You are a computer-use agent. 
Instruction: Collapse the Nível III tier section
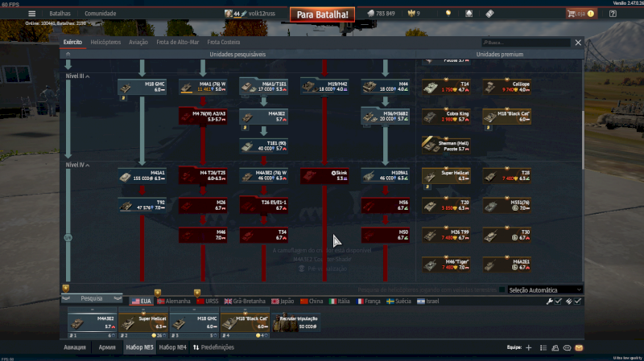coord(86,76)
